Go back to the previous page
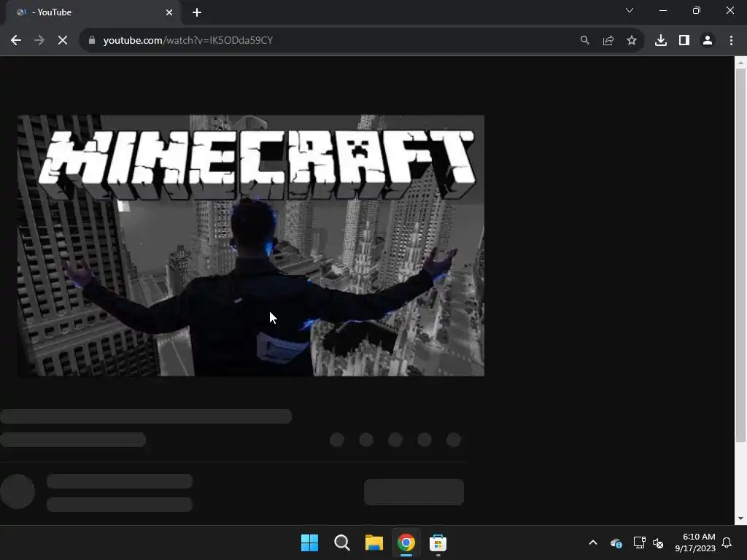The height and width of the screenshot is (560, 747). tap(16, 41)
